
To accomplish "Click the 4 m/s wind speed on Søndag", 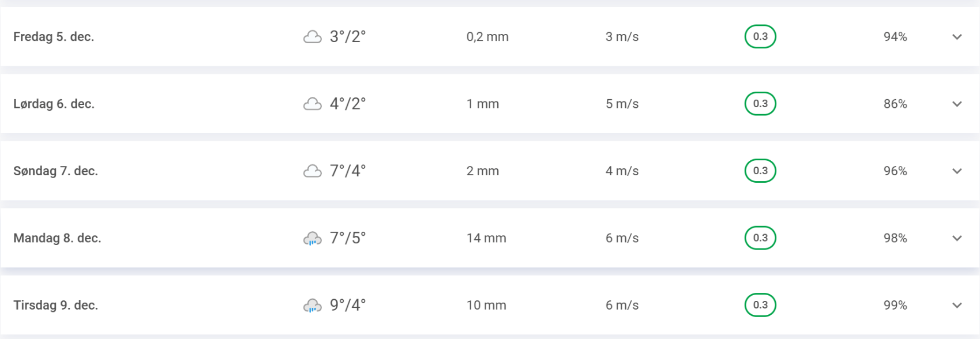I will point(622,171).
